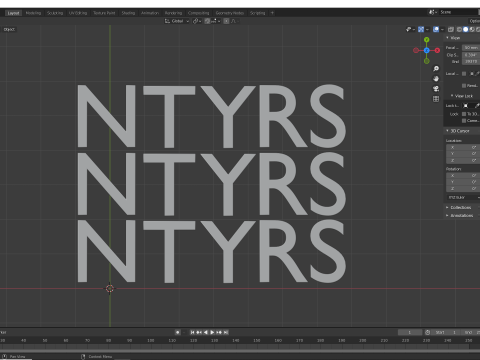Click the Lock to Object field
Image resolution: width=480 pixels, height=360 pixels.
pyautogui.click(x=467, y=106)
